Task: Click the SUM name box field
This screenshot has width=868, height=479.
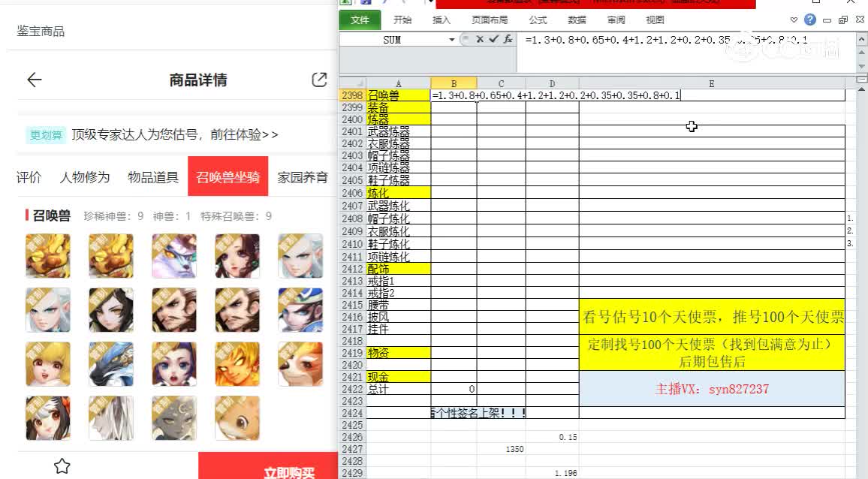Action: tap(393, 40)
